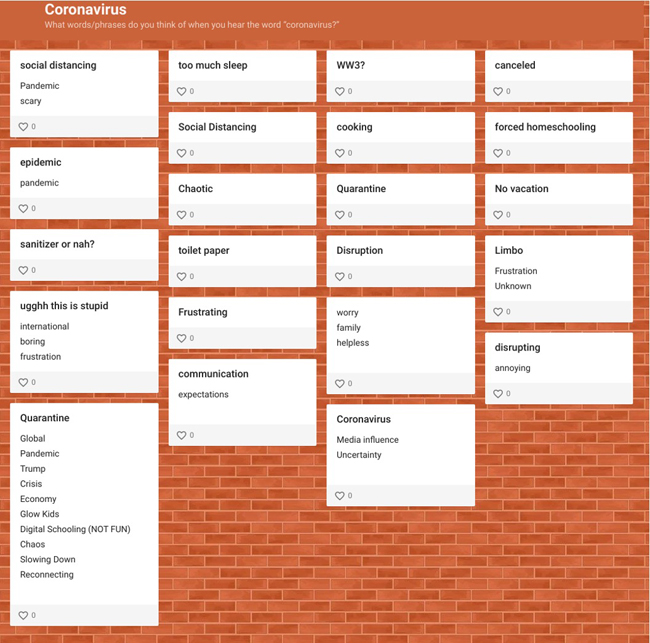Screen dimensions: 650x643
Task: Open the 'Coronavirus' board title
Action: pos(85,9)
